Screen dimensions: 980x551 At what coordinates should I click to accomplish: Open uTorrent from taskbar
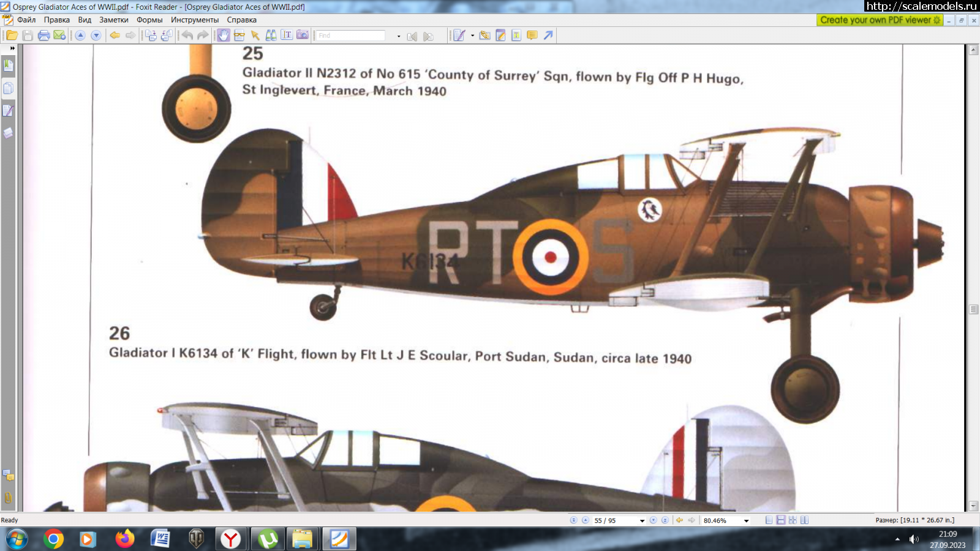coord(267,539)
